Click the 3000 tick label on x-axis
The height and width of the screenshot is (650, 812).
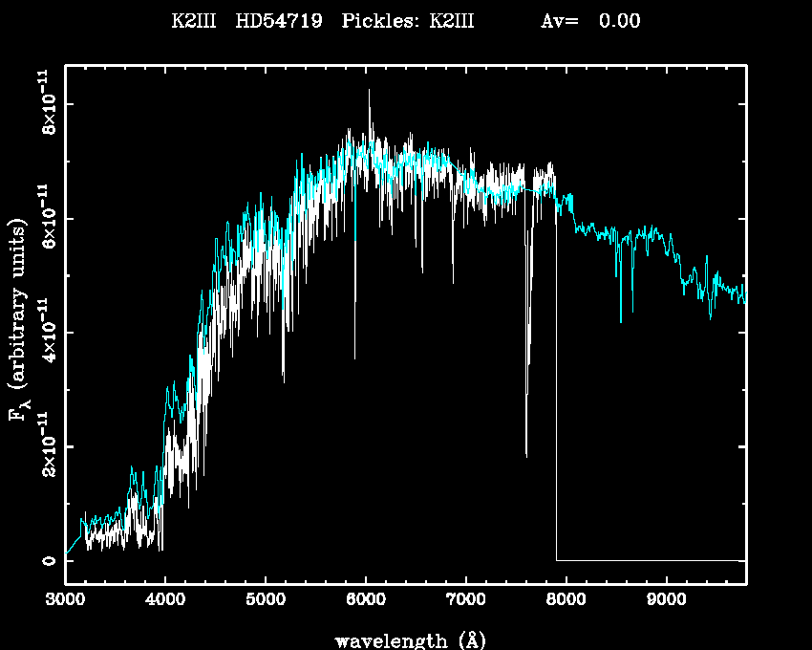click(x=65, y=601)
